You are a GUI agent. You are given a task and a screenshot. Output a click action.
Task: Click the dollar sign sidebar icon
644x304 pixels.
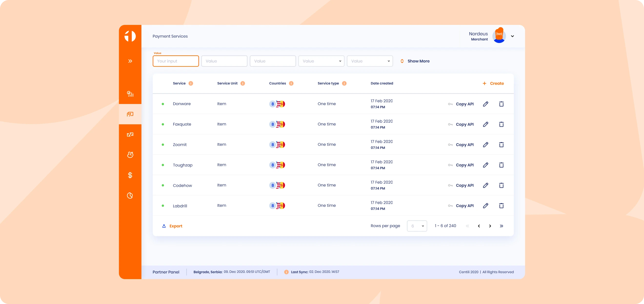coord(130,175)
